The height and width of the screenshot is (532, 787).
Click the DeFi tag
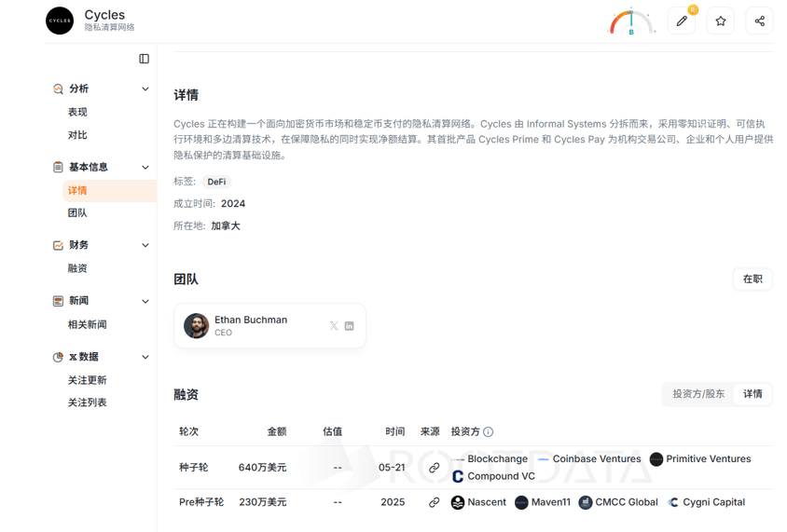(x=216, y=182)
